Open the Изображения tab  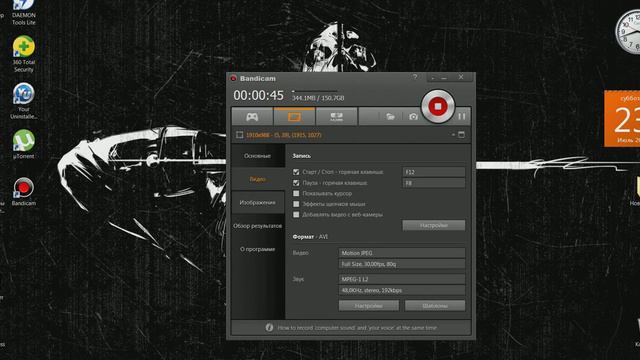point(258,202)
